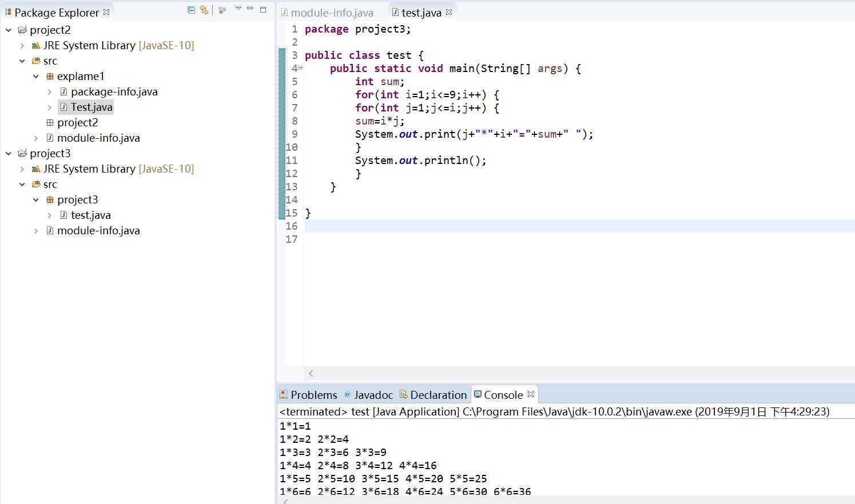Screen dimensions: 855x504
Task: Click the Package Explorer tab icon
Action: [x=8, y=12]
